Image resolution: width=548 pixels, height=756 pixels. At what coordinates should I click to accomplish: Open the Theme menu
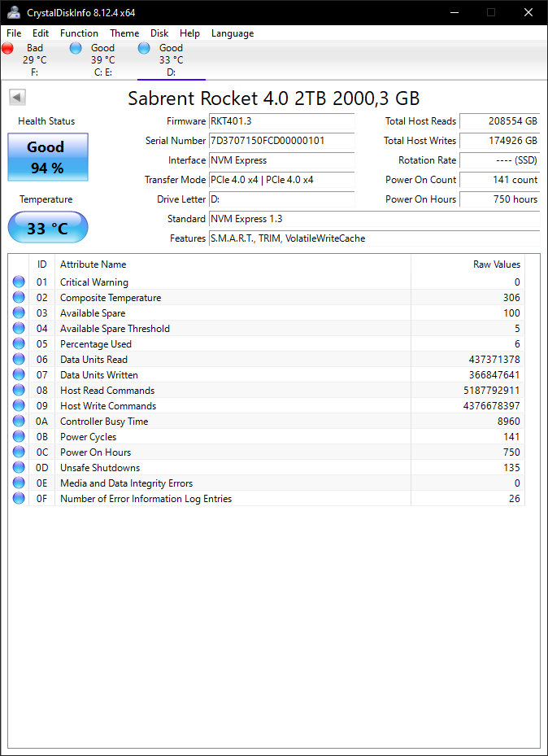[124, 33]
